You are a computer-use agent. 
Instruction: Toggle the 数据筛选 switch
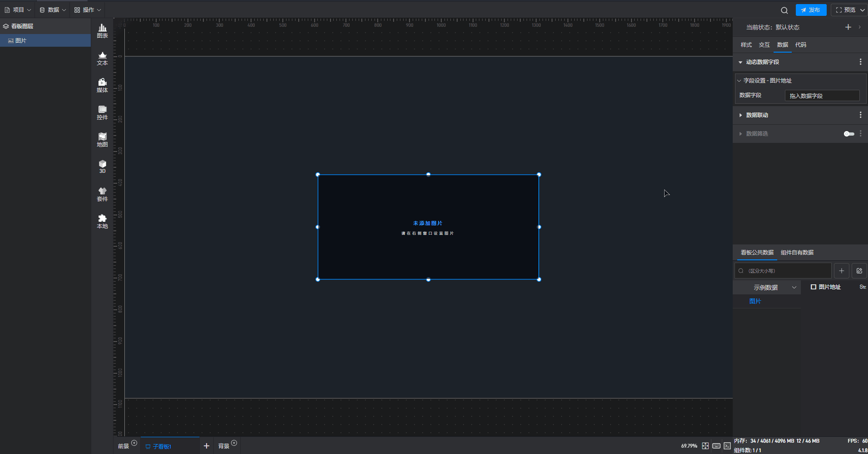pos(848,134)
